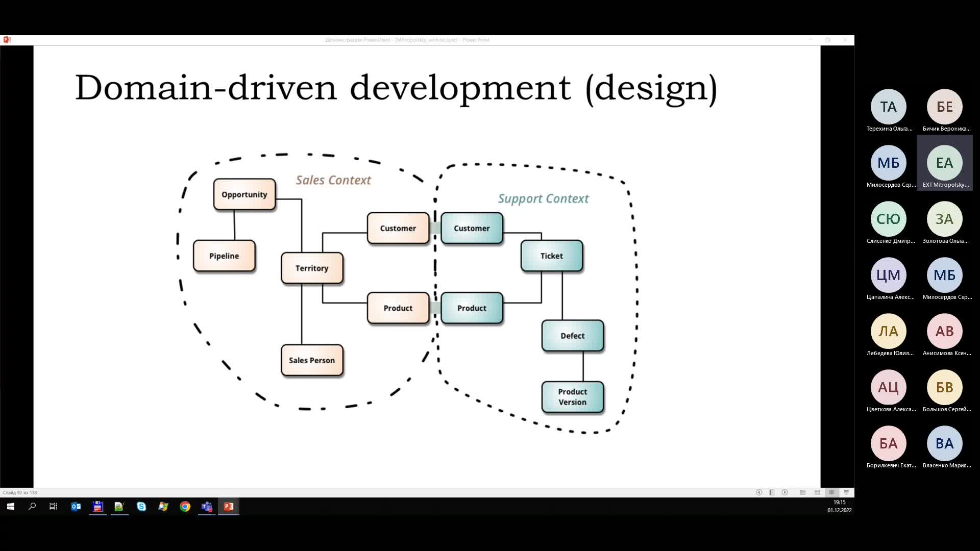Open taskbar Search magnifier
The width and height of the screenshot is (980, 551).
(x=32, y=507)
